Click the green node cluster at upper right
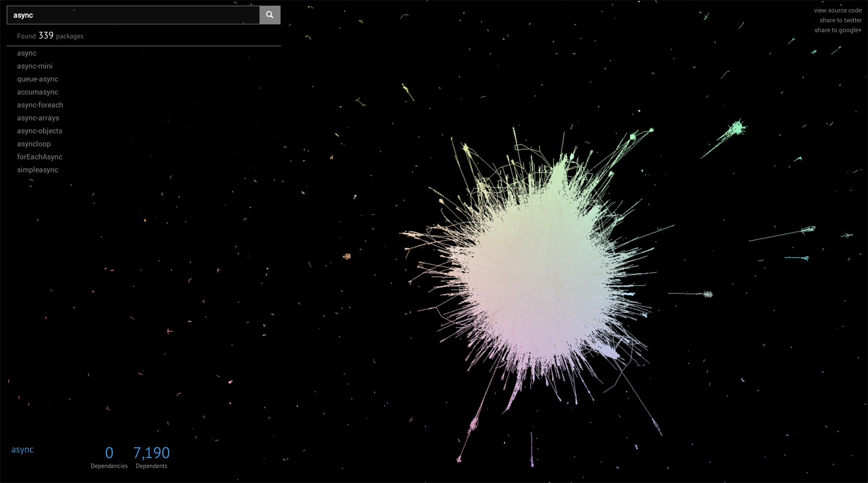The height and width of the screenshot is (483, 868). [736, 129]
